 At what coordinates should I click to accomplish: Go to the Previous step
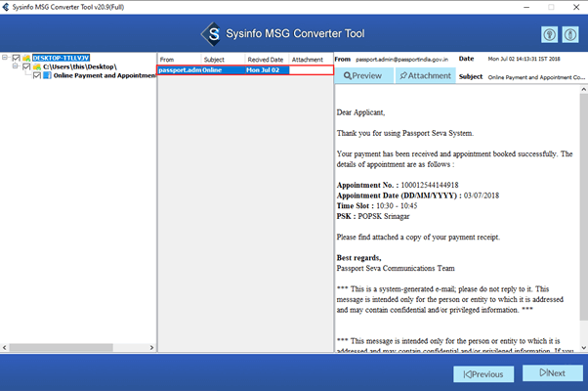point(483,374)
